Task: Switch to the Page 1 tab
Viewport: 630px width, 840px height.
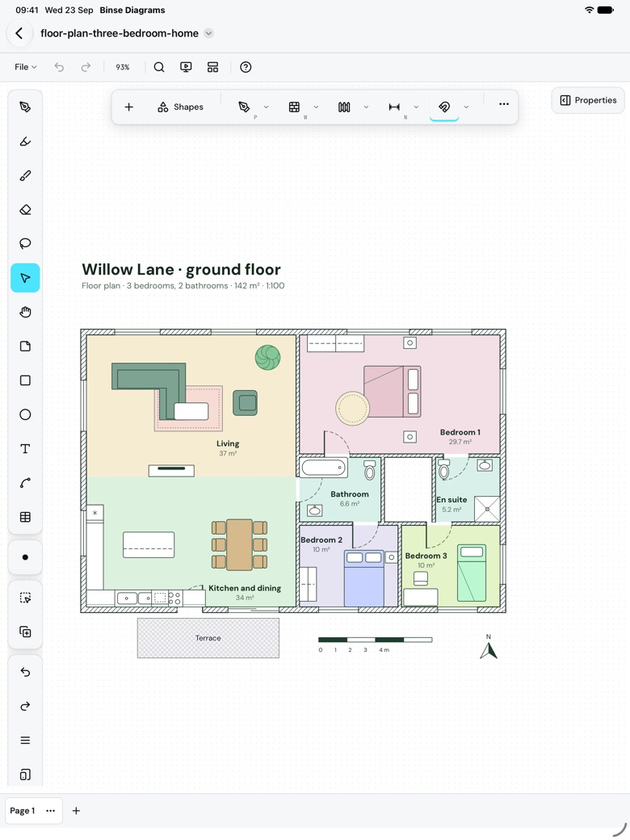Action: pos(23,811)
